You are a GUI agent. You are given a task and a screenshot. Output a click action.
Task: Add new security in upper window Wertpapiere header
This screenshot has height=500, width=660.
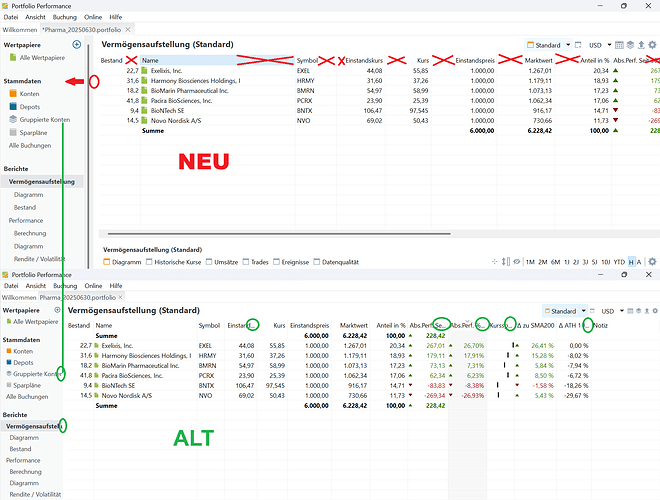[77, 45]
